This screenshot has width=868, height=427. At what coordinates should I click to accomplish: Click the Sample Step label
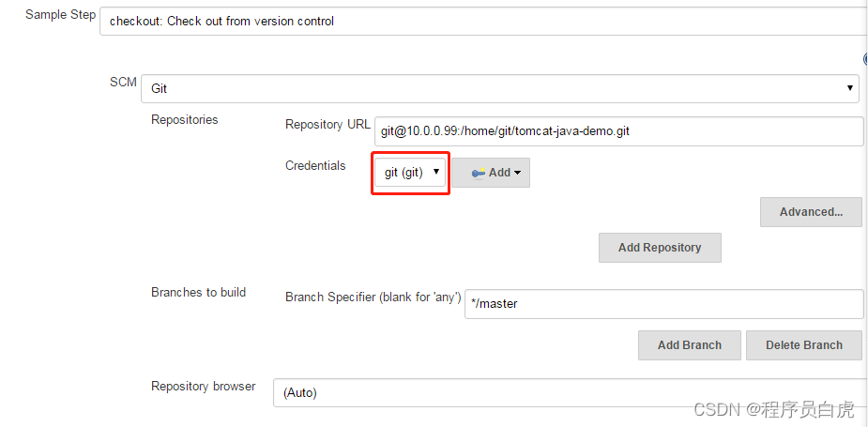pos(60,15)
